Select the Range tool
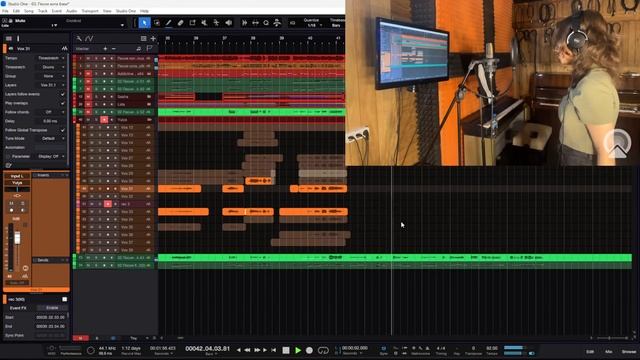 157,23
